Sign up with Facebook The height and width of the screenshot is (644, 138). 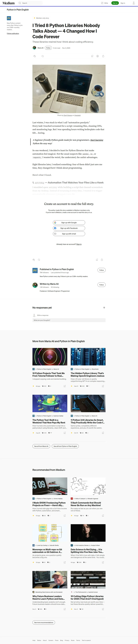(x=69, y=228)
